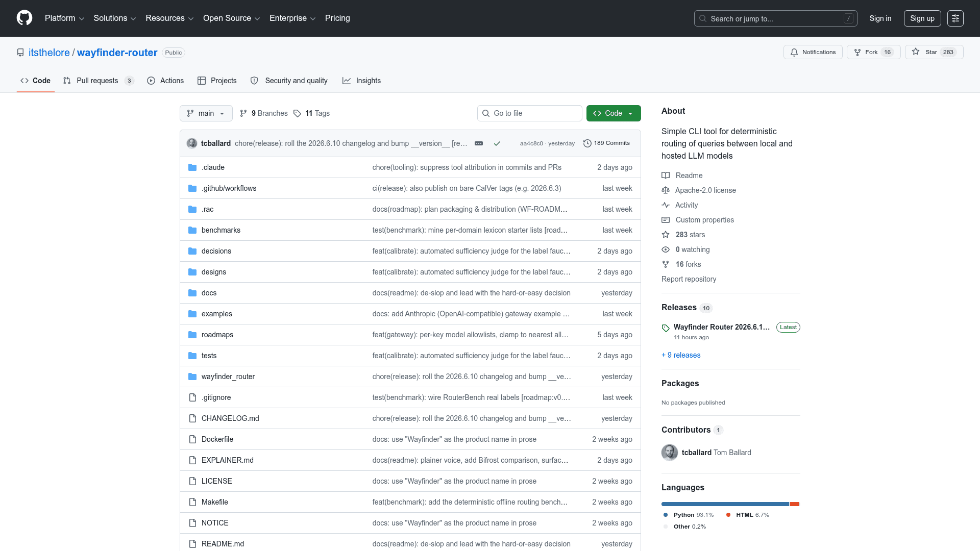Switch to the Code tab
980x551 pixels.
[x=36, y=81]
